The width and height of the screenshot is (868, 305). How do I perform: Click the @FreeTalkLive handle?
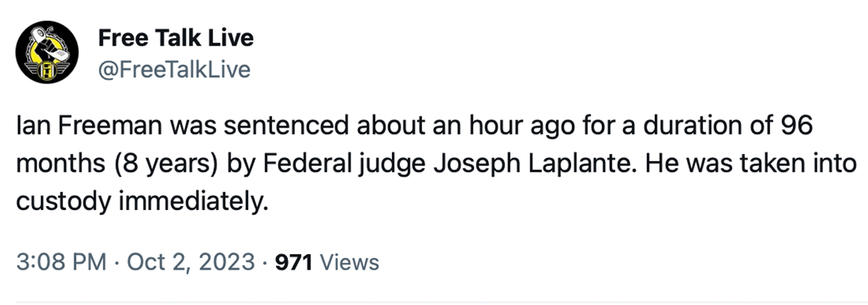coord(174,69)
